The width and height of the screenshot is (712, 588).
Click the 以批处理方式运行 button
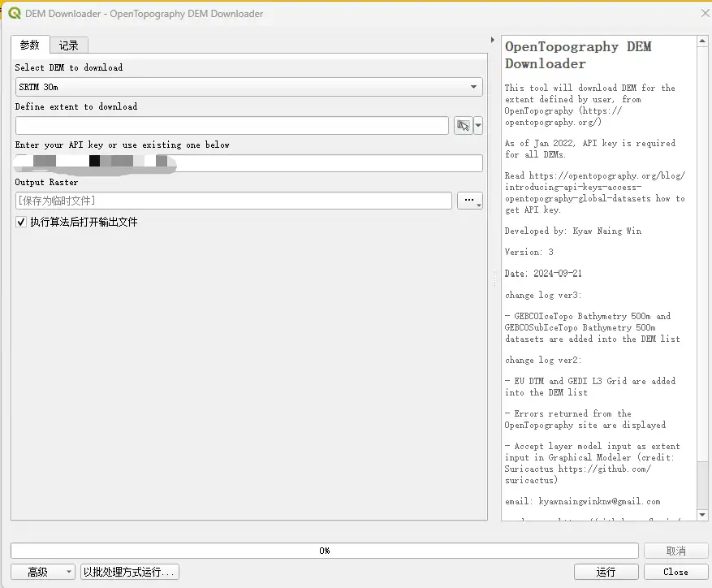click(x=130, y=572)
